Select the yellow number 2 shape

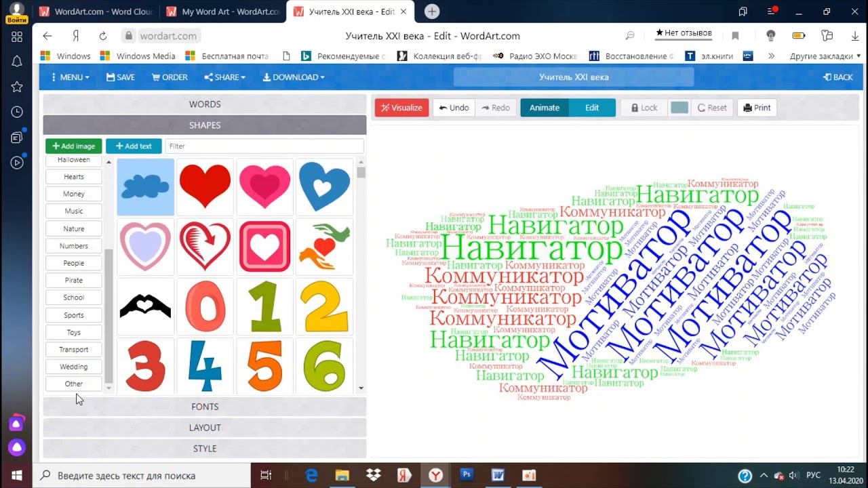tap(324, 306)
